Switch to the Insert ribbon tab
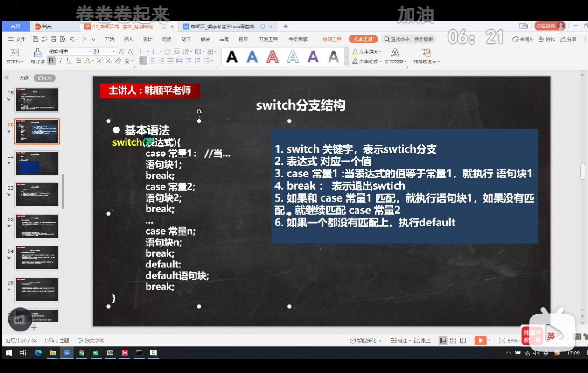 coord(128,39)
